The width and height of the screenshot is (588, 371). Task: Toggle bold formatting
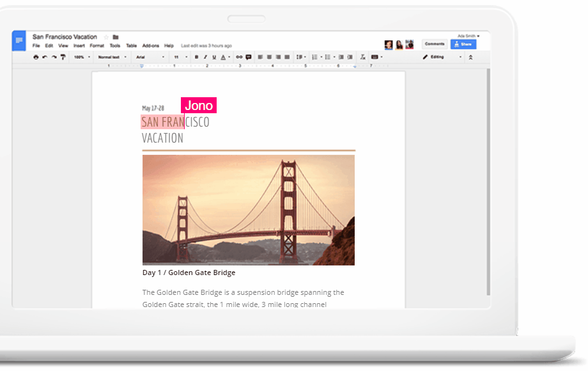pyautogui.click(x=196, y=57)
